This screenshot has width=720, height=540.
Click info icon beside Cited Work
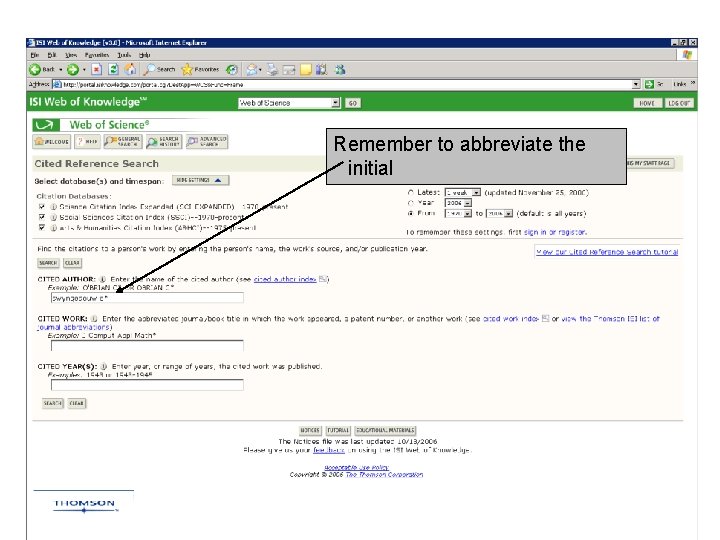tap(94, 319)
